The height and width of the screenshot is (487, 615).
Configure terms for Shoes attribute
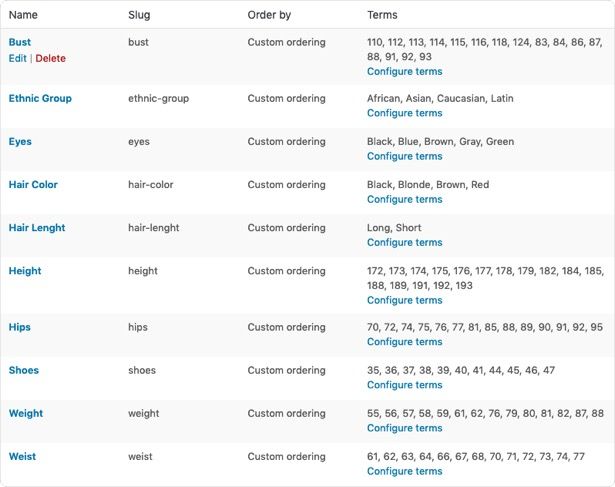click(x=404, y=385)
